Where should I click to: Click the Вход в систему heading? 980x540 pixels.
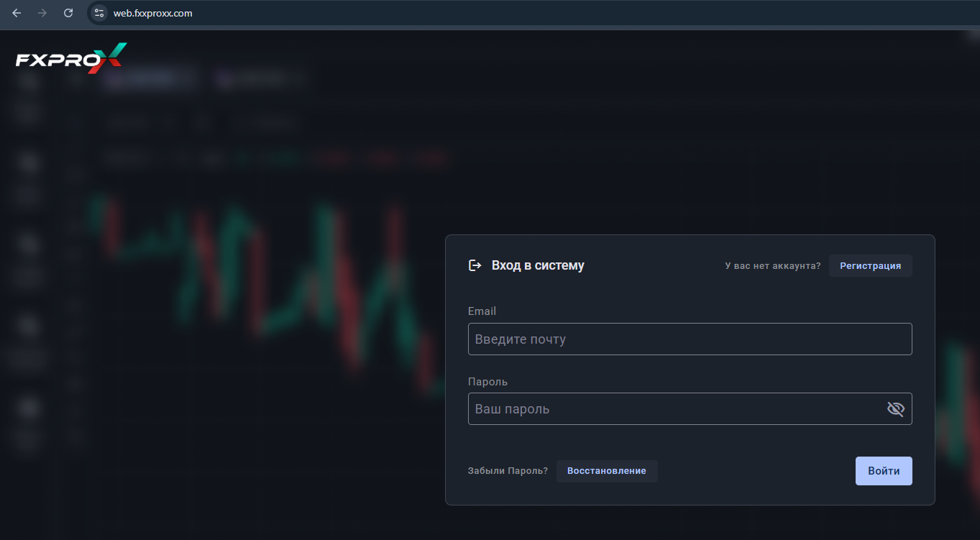pyautogui.click(x=538, y=265)
